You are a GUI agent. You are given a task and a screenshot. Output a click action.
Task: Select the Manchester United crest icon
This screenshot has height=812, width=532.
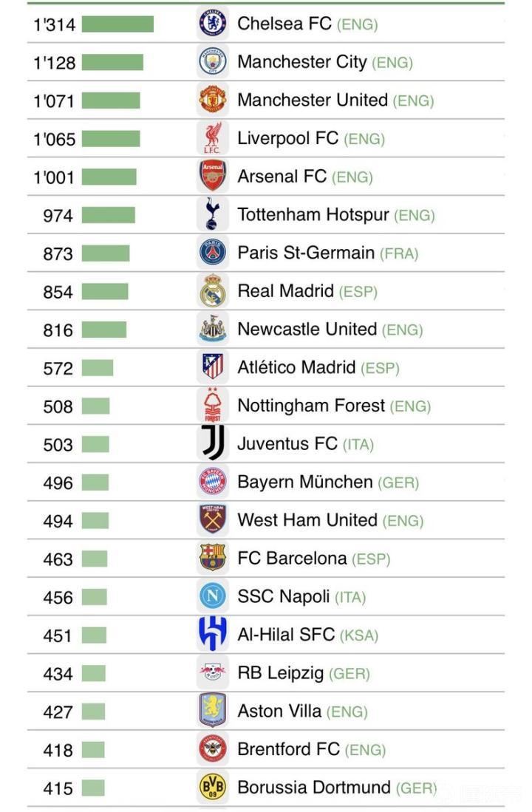point(213,100)
